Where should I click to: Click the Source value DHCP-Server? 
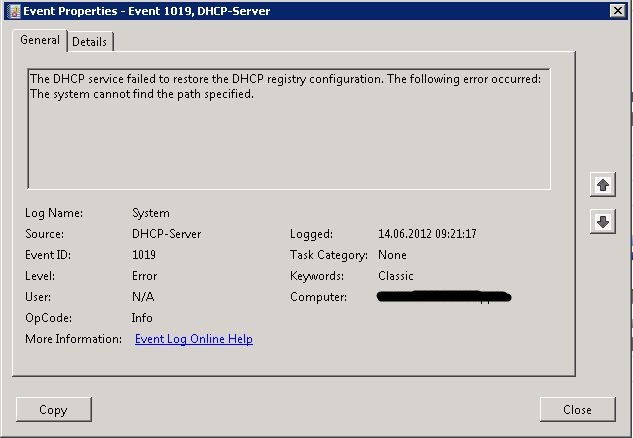[166, 234]
